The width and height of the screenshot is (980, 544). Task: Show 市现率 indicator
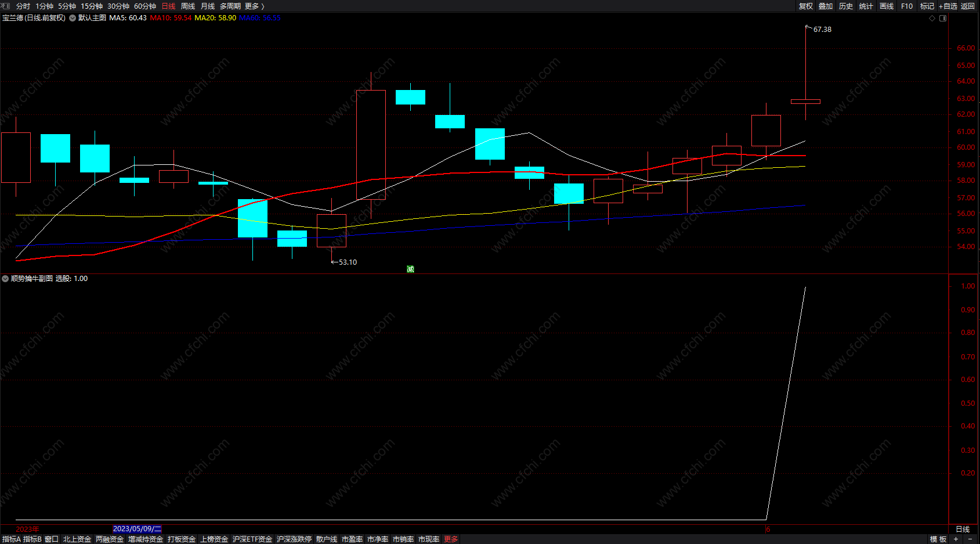point(429,539)
